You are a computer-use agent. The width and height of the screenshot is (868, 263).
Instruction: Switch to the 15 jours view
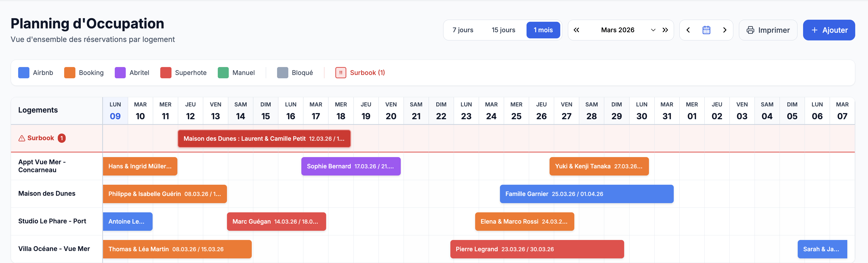[504, 30]
